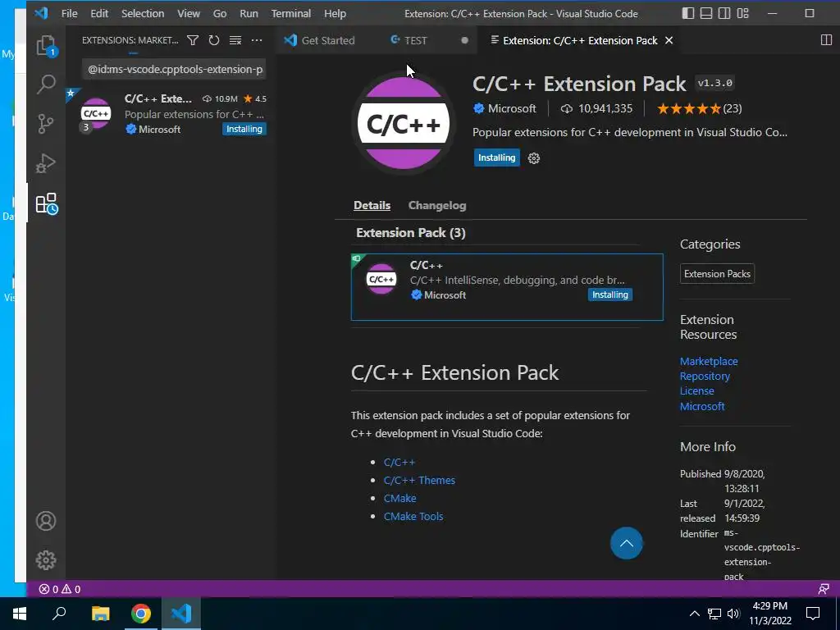
Task: Open the Go menu
Action: point(220,13)
